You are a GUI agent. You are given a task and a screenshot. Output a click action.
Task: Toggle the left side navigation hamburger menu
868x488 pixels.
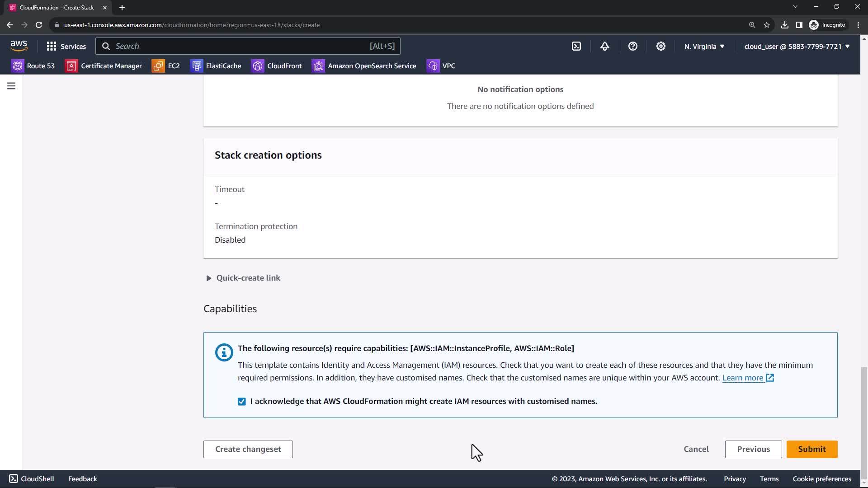[x=11, y=86]
